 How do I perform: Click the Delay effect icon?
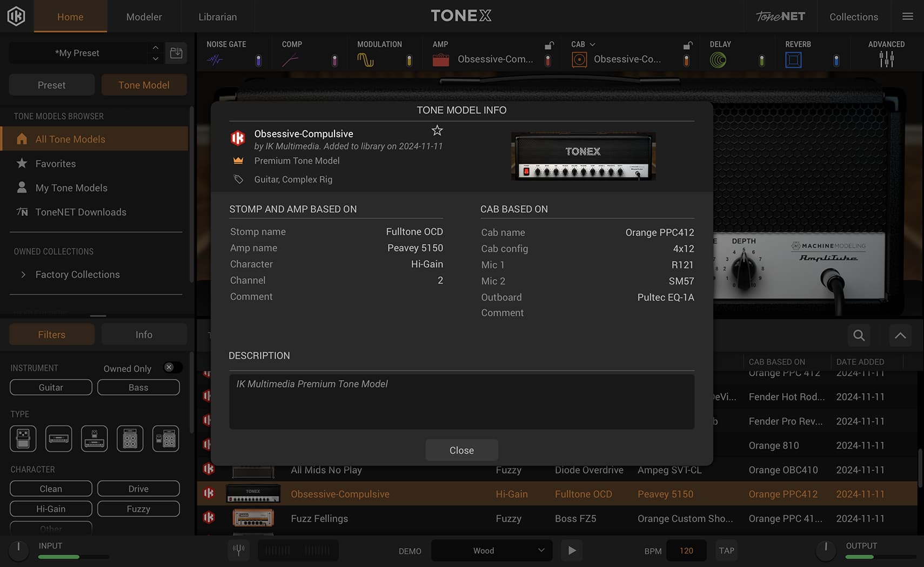click(x=719, y=59)
